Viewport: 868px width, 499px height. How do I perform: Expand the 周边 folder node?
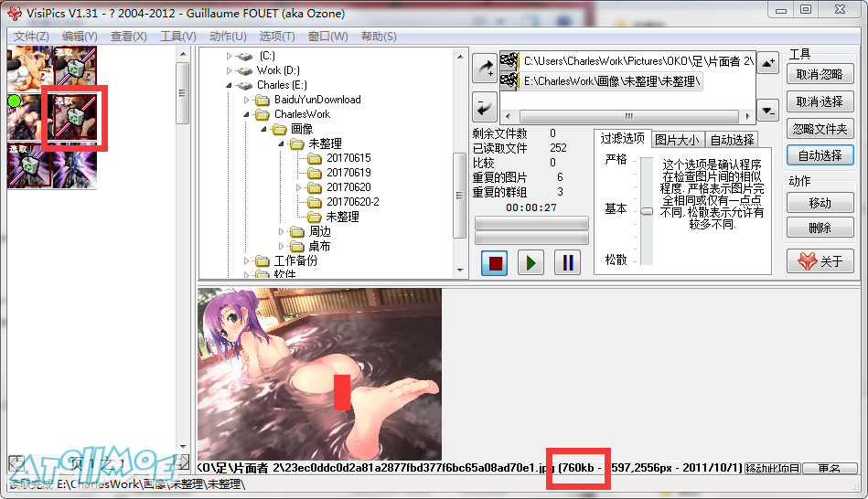click(x=281, y=231)
